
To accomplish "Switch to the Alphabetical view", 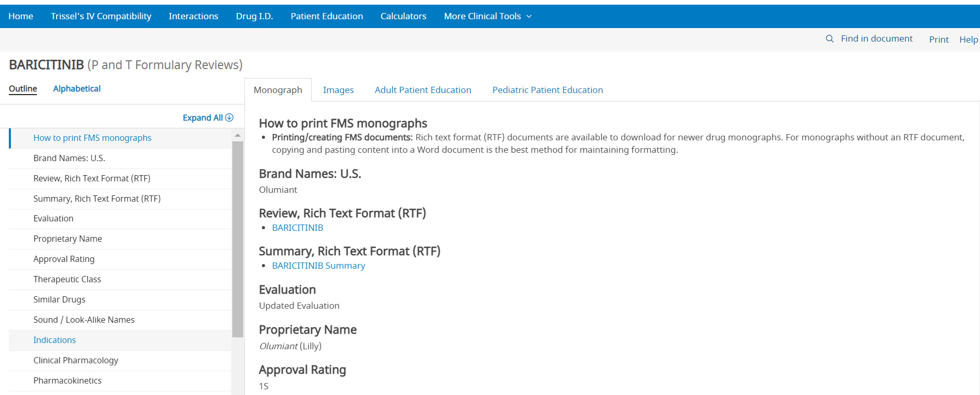I will 77,89.
